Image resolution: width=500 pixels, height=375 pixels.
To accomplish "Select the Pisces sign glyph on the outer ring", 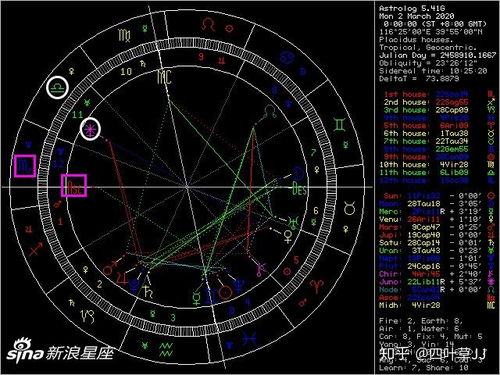I will click(250, 339).
